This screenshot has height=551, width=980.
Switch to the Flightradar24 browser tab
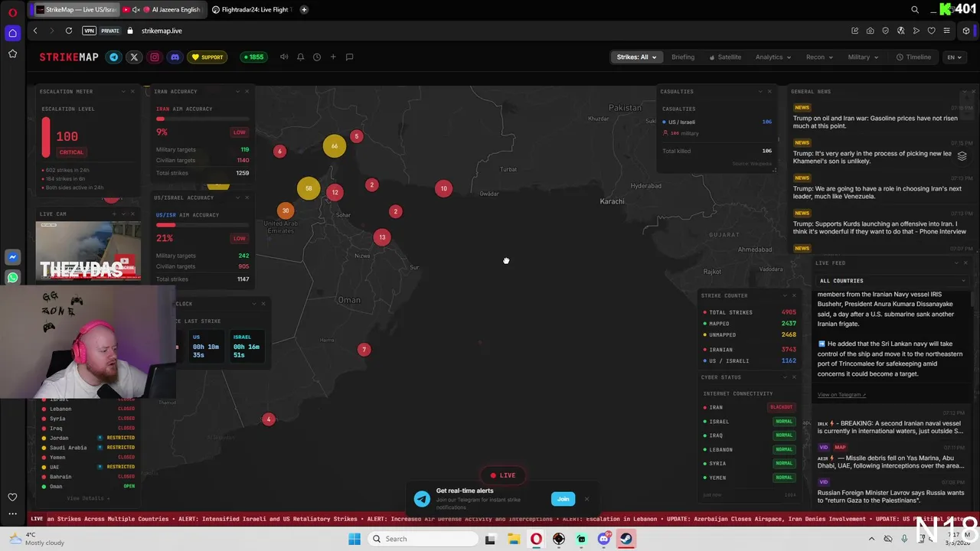251,9
